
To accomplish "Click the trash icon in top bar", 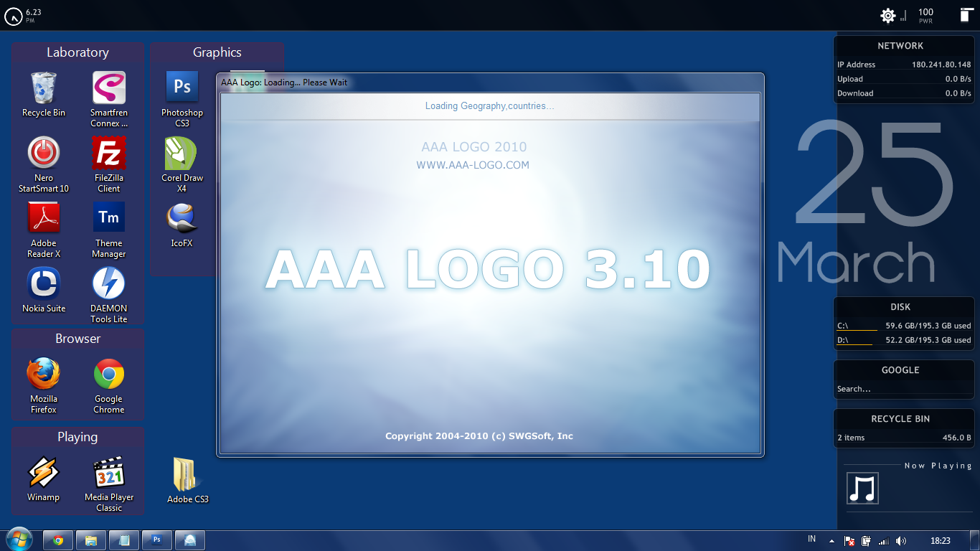I will (x=966, y=15).
